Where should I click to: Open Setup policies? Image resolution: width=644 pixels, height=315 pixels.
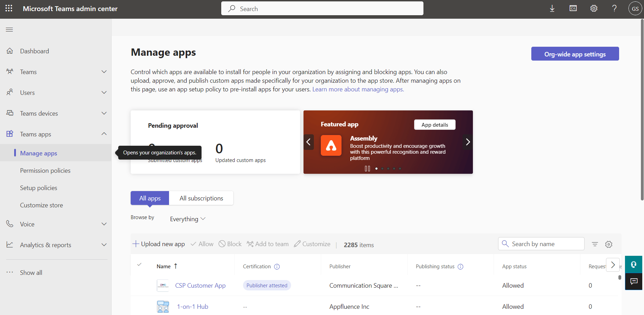(x=39, y=188)
